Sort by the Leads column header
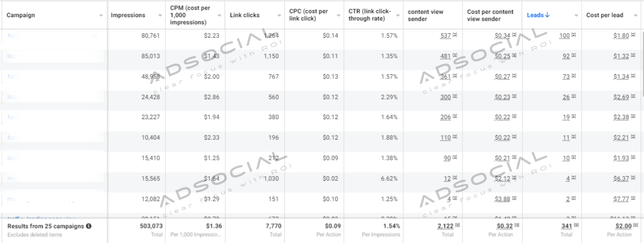The width and height of the screenshot is (644, 243). [535, 15]
